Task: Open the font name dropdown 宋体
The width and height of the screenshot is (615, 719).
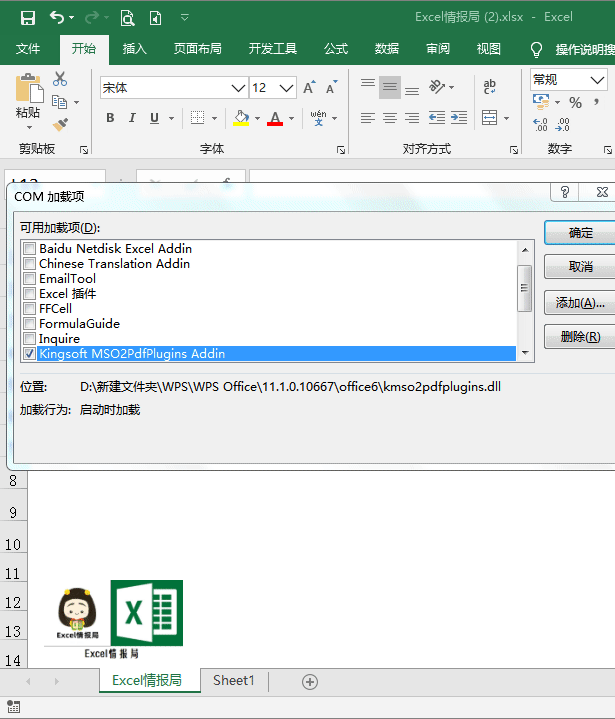Action: [x=238, y=88]
